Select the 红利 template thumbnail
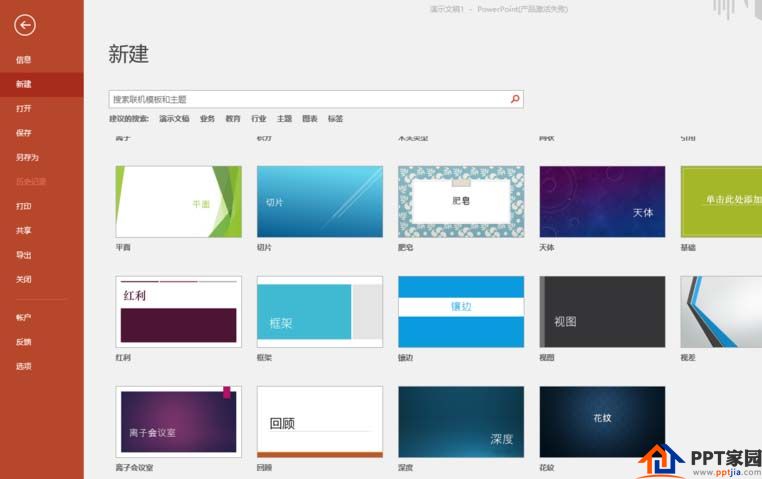The width and height of the screenshot is (762, 479). 178,312
